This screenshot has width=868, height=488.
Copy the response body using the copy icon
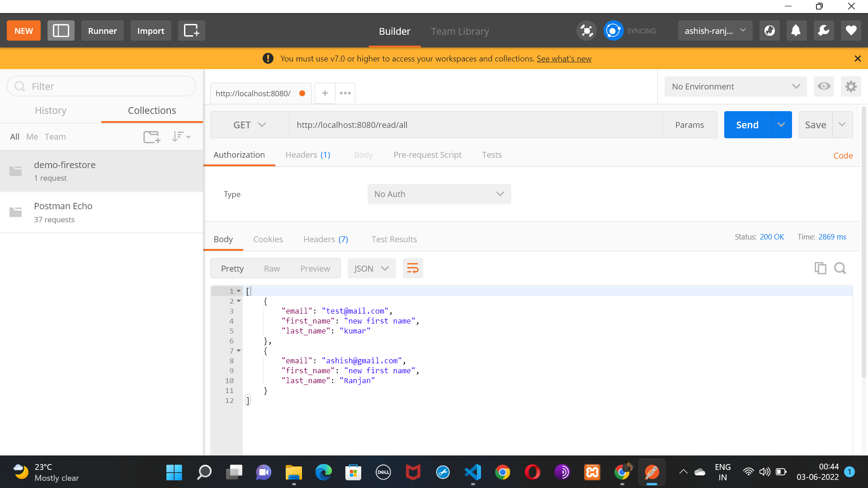(821, 268)
